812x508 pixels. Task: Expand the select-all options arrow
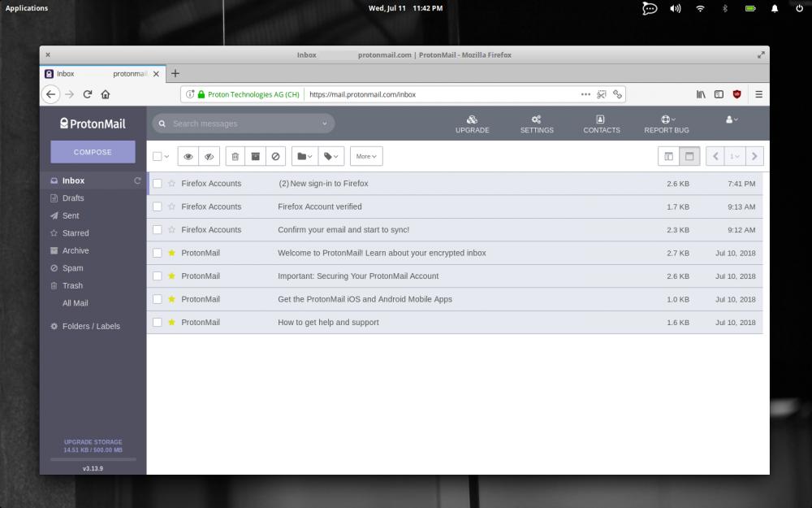coord(166,156)
